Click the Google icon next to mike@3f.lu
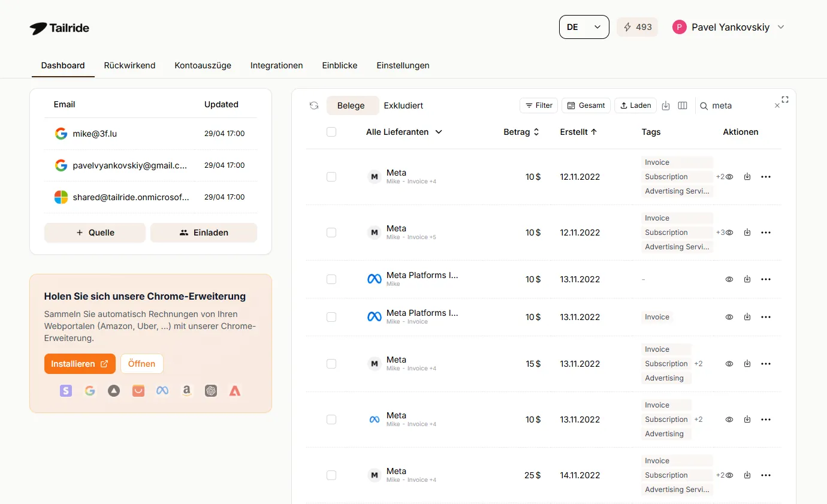Screen dimensions: 827x504 click(x=61, y=134)
